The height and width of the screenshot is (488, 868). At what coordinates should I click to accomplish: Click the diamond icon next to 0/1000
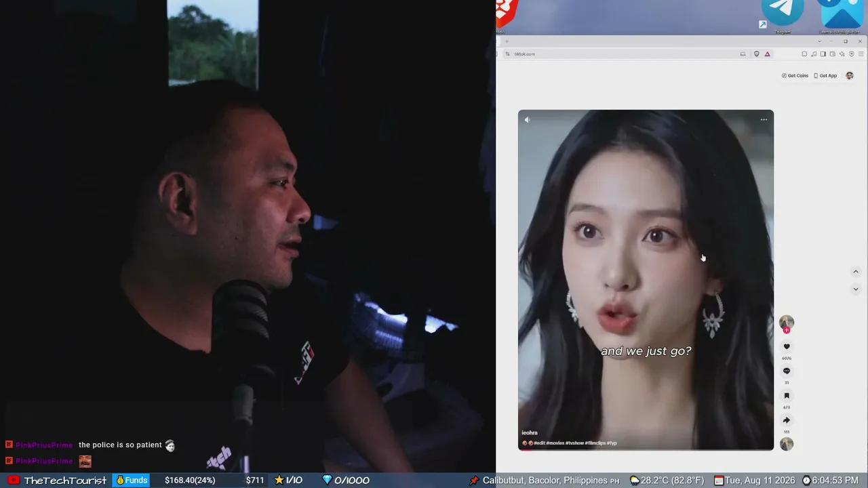(x=327, y=480)
